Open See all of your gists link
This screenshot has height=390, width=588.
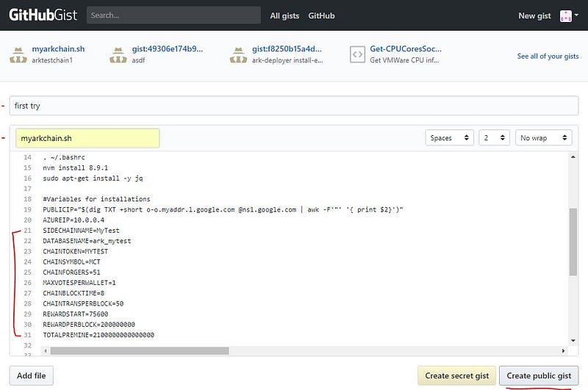click(548, 56)
